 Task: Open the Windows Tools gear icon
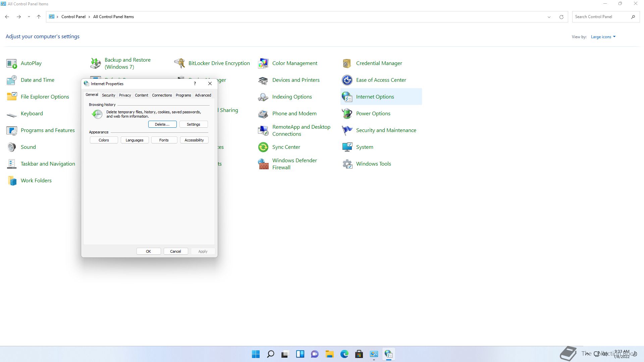[347, 164]
